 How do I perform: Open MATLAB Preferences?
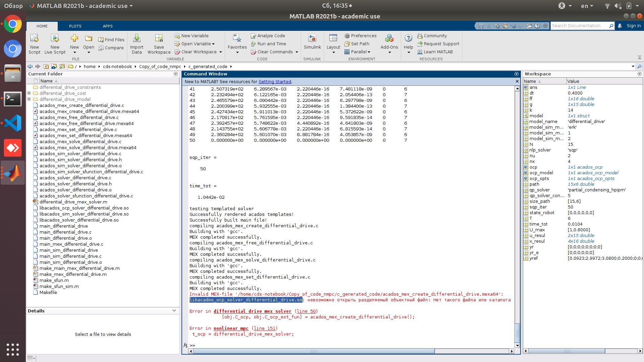tap(361, 36)
